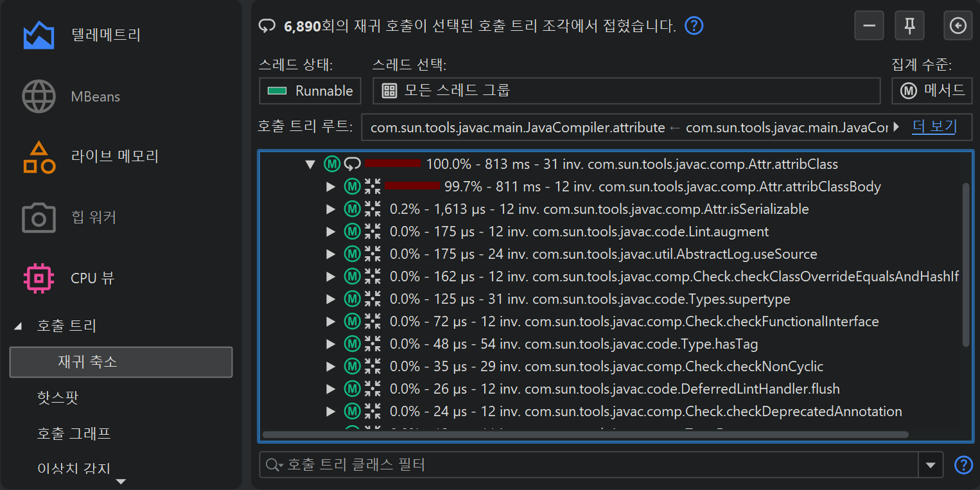
Task: Expand the Attr.attribClassBody node
Action: coord(331,187)
